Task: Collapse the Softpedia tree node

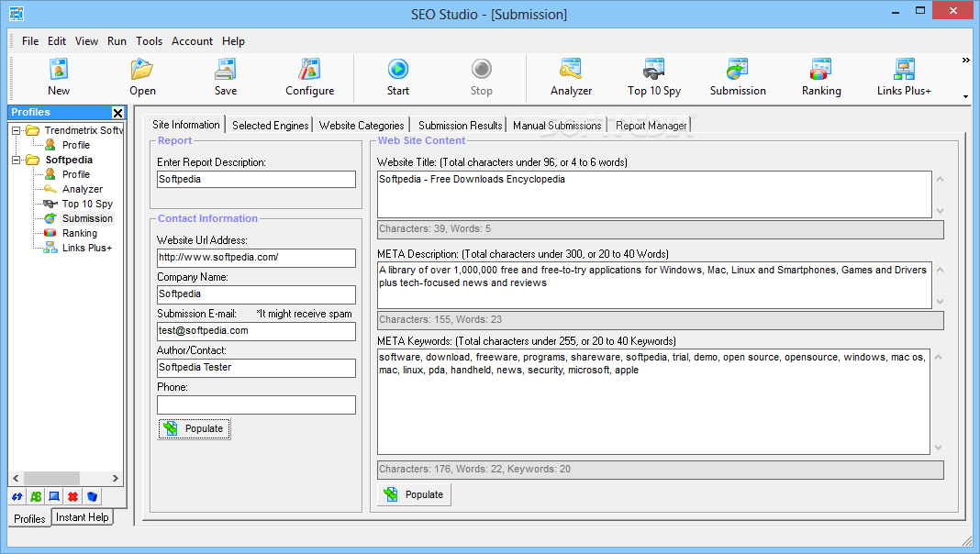Action: [17, 160]
